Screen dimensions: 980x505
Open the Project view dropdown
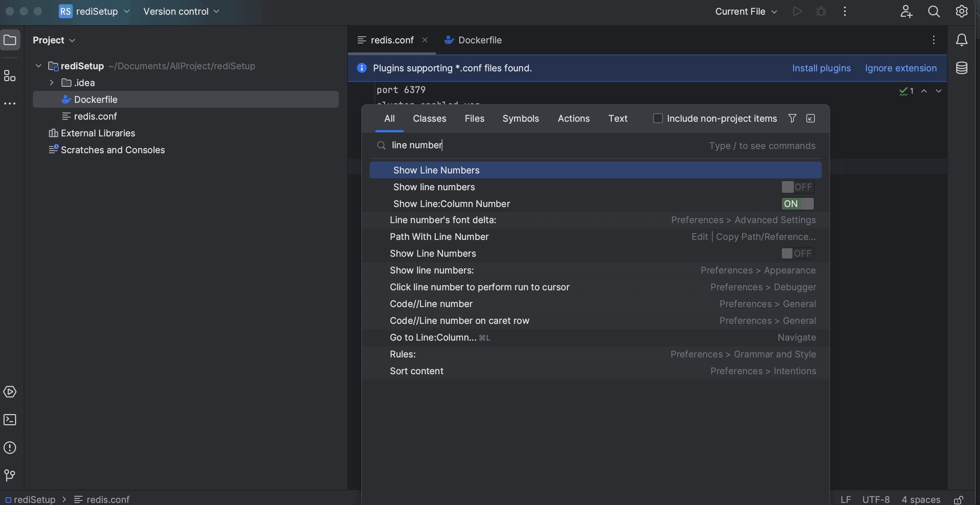54,40
